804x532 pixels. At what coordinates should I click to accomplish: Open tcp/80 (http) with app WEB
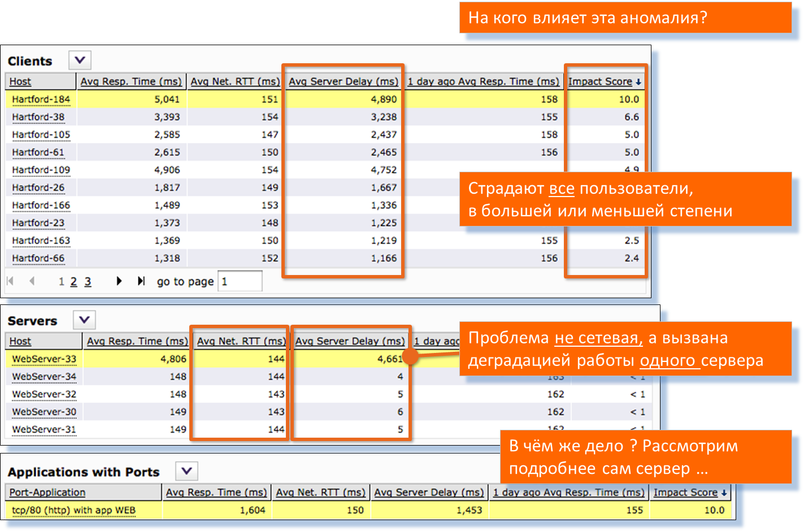(74, 511)
